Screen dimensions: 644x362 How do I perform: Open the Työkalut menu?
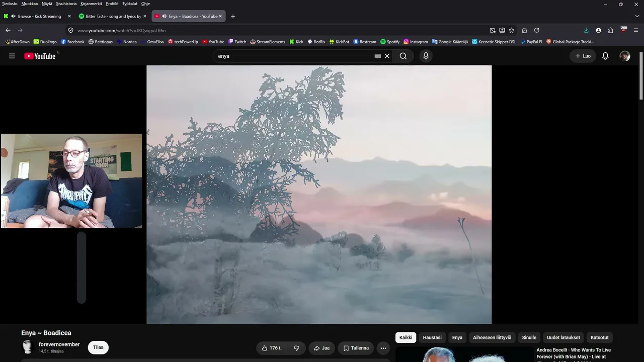(x=130, y=4)
